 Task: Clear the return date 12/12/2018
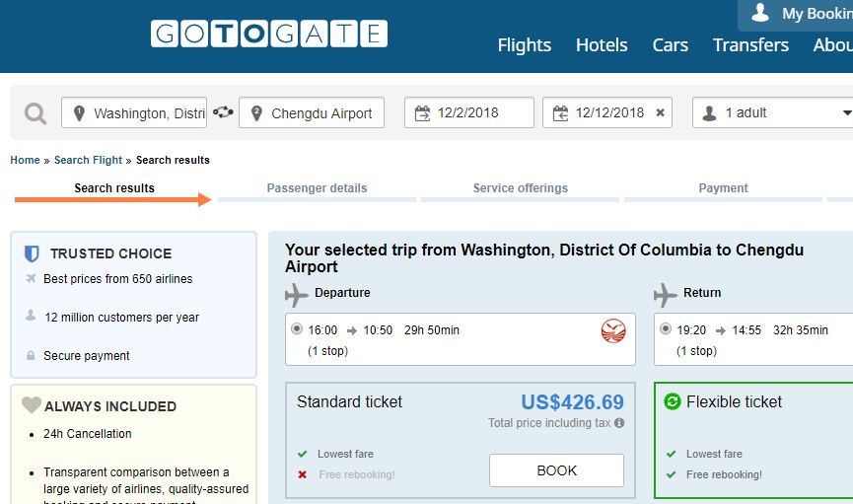[x=660, y=112]
